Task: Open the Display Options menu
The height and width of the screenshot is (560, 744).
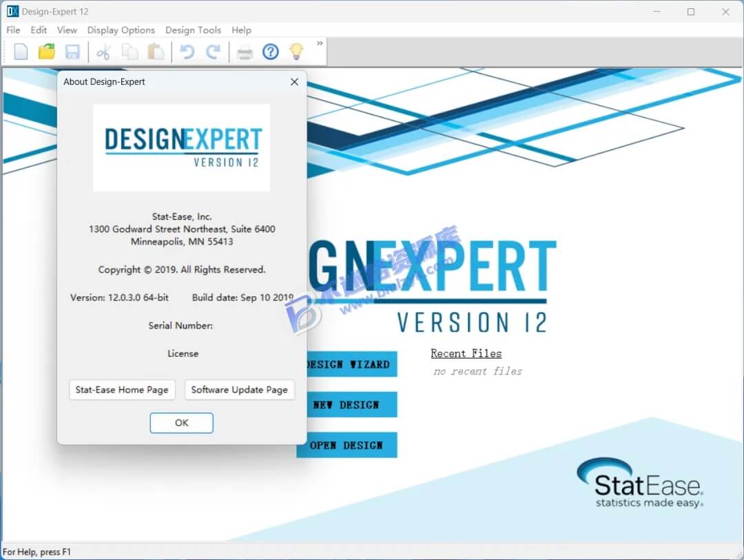Action: (x=121, y=30)
